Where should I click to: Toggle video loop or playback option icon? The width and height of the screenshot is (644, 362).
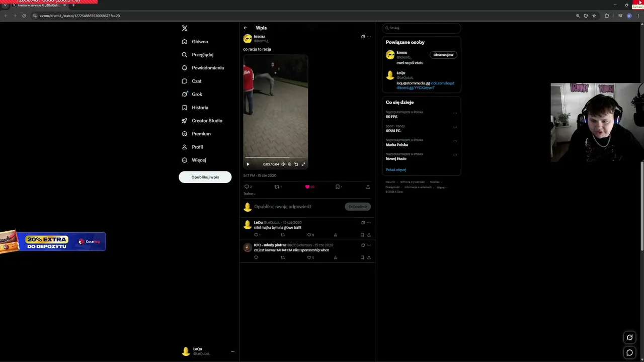(296, 164)
